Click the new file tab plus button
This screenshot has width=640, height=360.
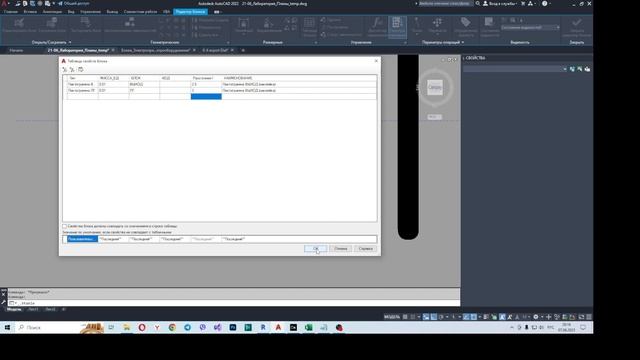[x=243, y=50]
